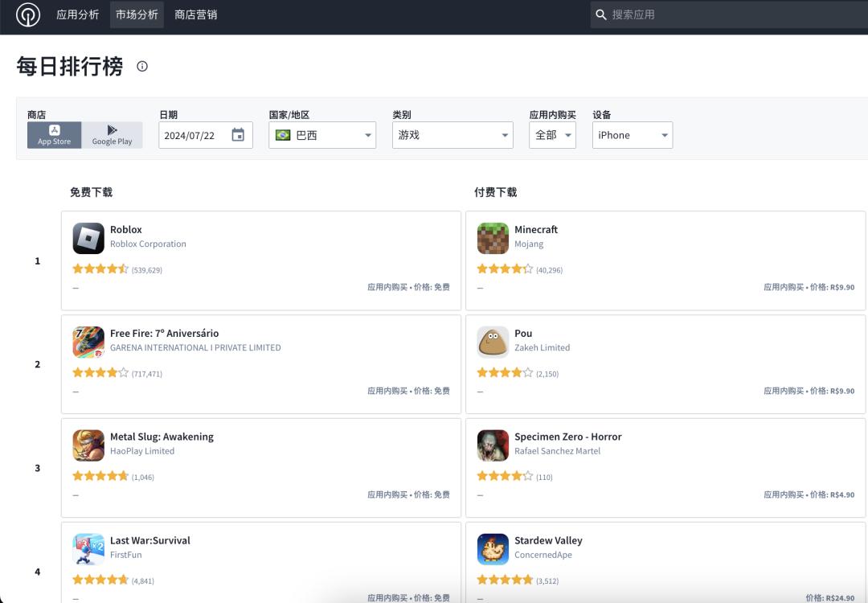Open the Stardew Valley title link

(548, 540)
